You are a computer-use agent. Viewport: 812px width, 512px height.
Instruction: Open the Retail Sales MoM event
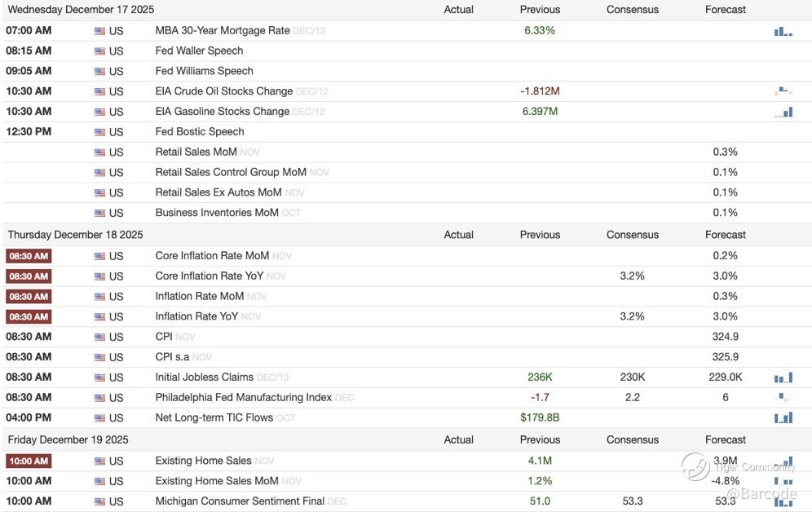(x=196, y=152)
